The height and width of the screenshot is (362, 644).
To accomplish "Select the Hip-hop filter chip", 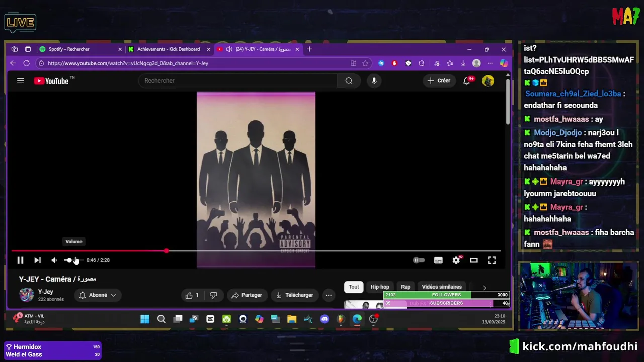I will (x=380, y=287).
